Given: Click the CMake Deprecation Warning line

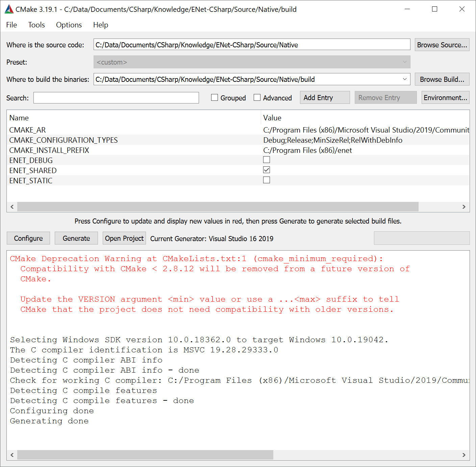Looking at the screenshot, I should tap(196, 259).
